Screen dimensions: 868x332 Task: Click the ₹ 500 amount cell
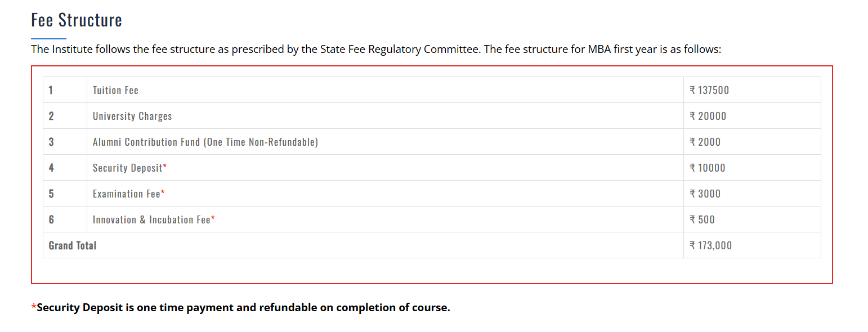click(703, 219)
